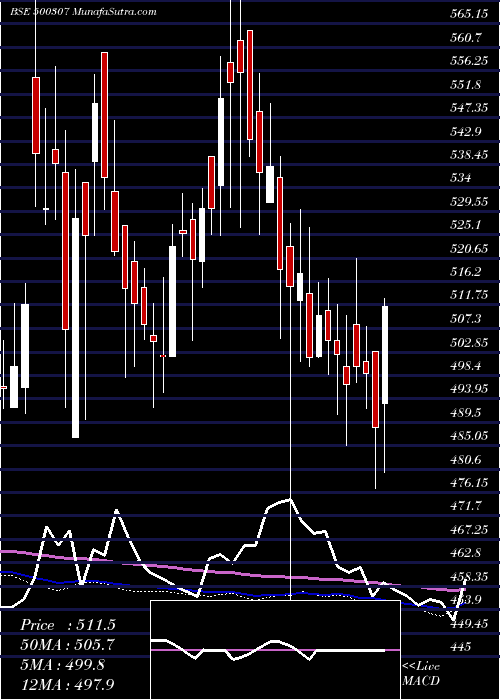Click the 560.7 price axis label
This screenshot has height=700, width=500.
click(x=466, y=38)
